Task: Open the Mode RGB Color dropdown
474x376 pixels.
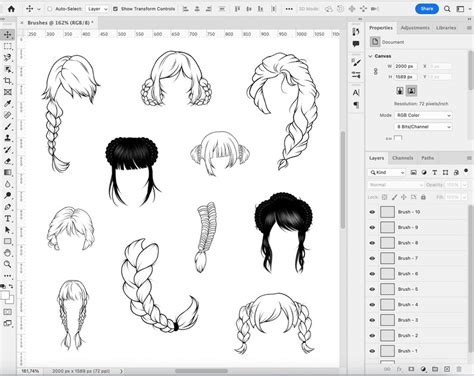Action: [423, 115]
